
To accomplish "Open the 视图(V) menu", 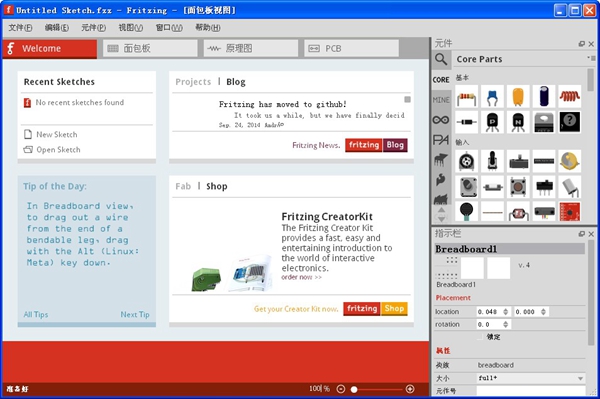I will (x=130, y=28).
